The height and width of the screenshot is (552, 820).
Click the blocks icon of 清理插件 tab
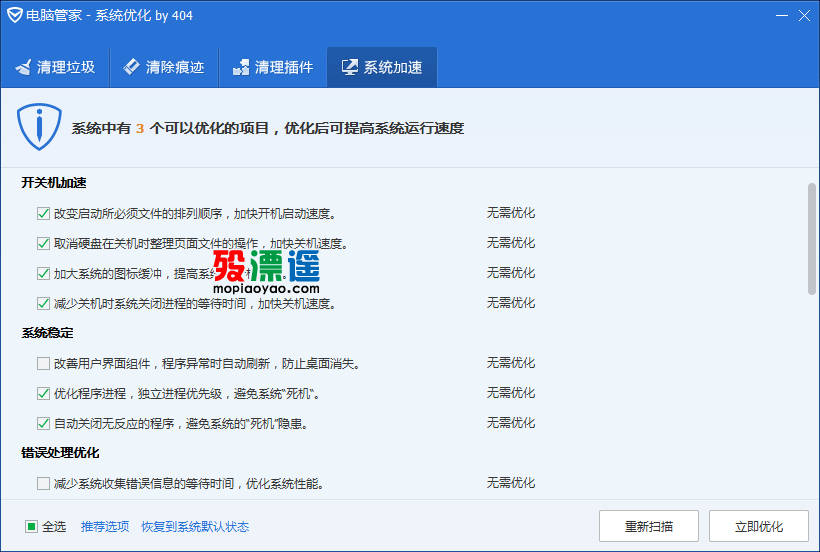pos(241,67)
